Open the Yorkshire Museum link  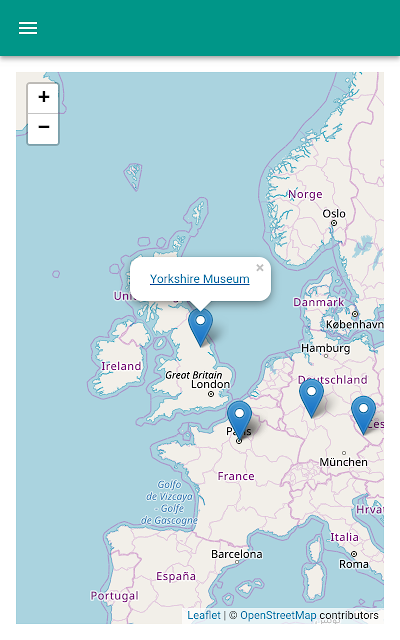(200, 279)
